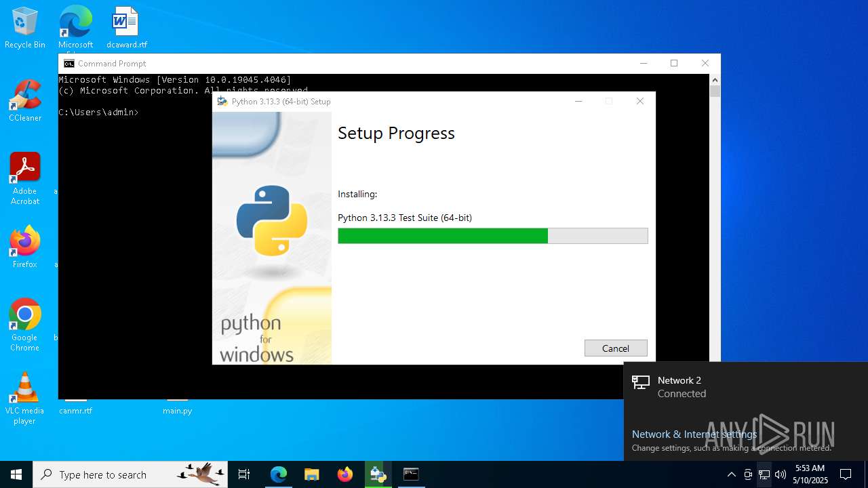Open Microsoft Edge from the taskbar
Viewport: 868px width, 488px height.
[x=279, y=474]
